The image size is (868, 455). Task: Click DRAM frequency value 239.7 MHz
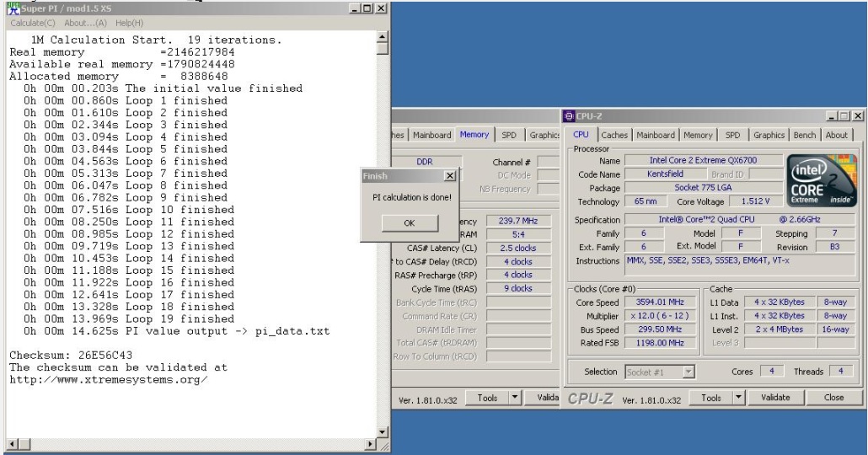point(518,220)
